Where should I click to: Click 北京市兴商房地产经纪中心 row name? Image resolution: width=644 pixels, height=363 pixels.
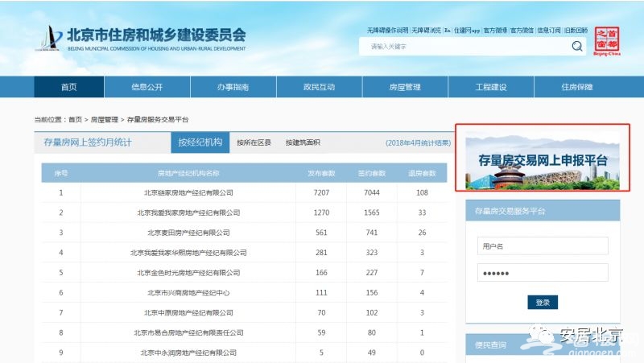tap(188, 293)
